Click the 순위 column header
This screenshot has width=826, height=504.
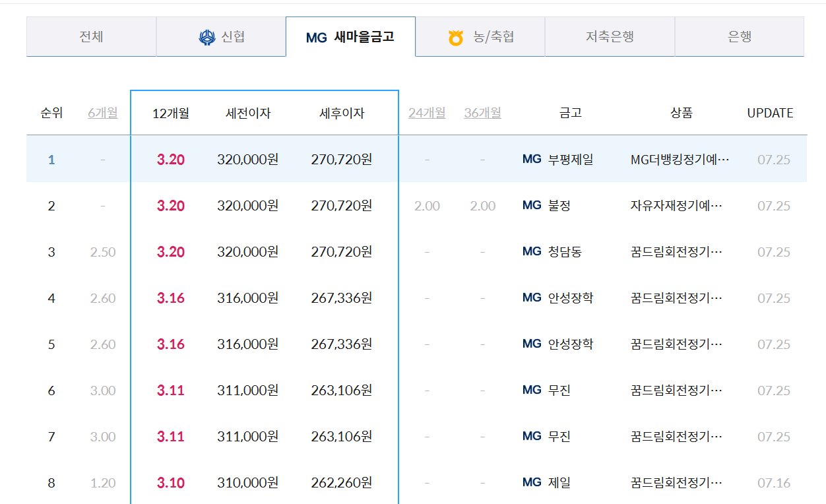[x=51, y=113]
